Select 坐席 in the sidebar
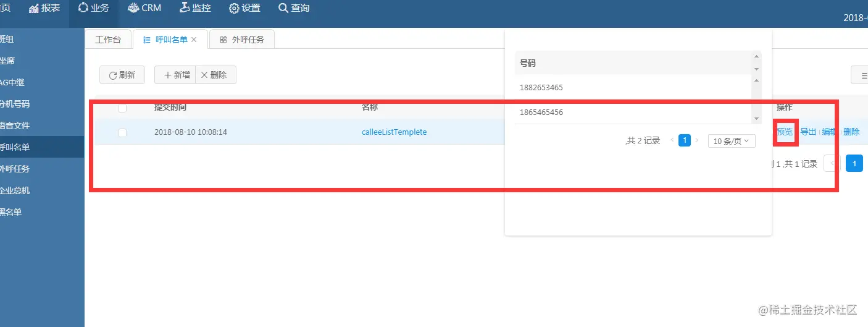 click(42, 61)
